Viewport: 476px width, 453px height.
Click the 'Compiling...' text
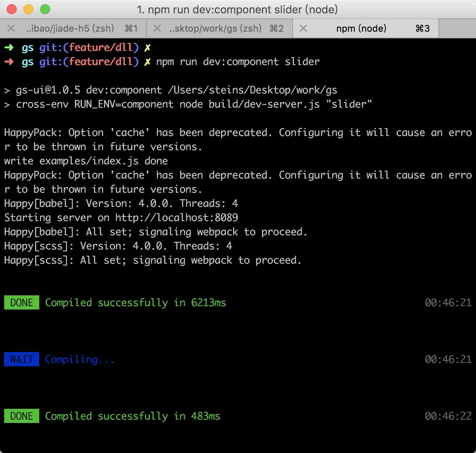[x=80, y=359]
